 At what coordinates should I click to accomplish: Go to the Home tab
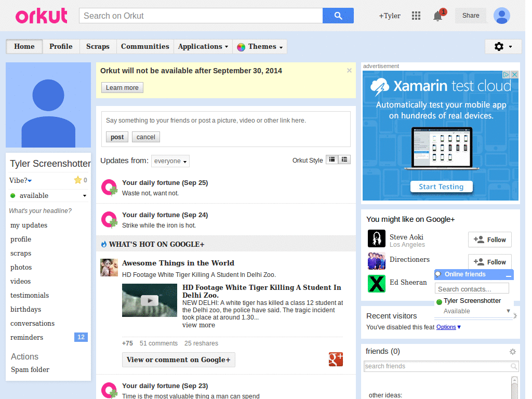tap(24, 46)
